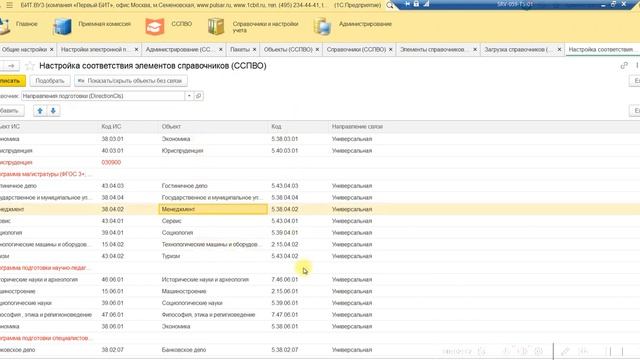Add form to favorites with star icon

click(30, 66)
